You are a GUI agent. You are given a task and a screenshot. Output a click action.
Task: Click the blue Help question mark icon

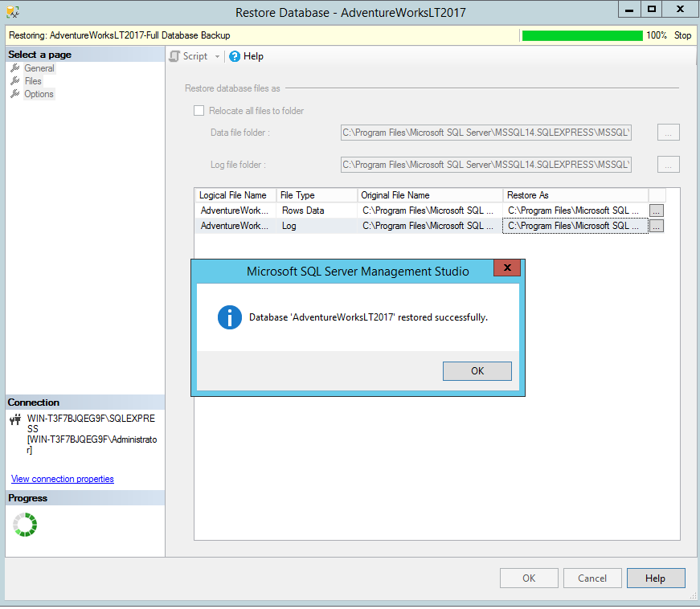235,56
